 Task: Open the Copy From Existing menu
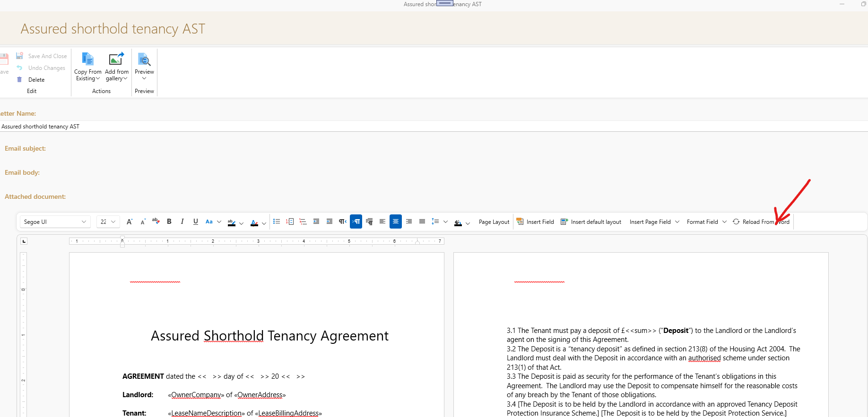(x=88, y=67)
